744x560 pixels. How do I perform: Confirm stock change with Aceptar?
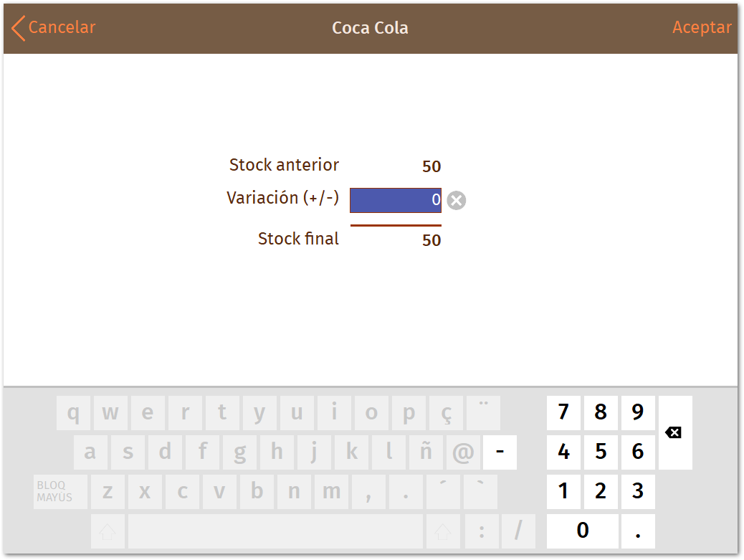[x=702, y=27]
